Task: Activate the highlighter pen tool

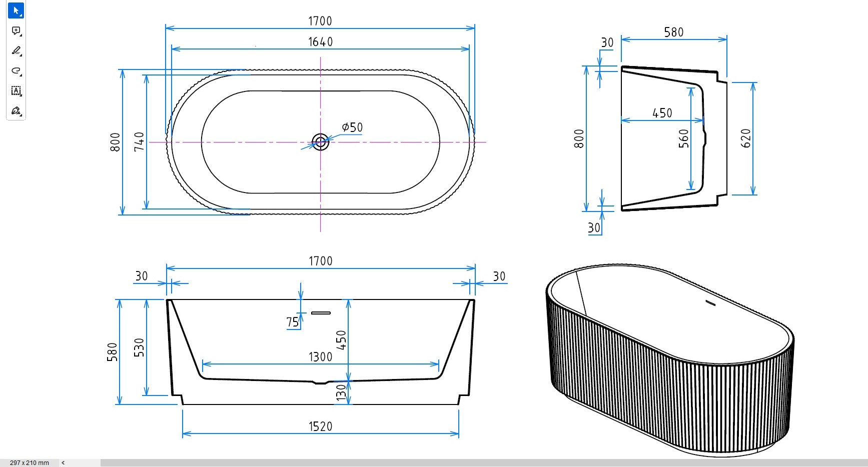Action: pos(16,50)
